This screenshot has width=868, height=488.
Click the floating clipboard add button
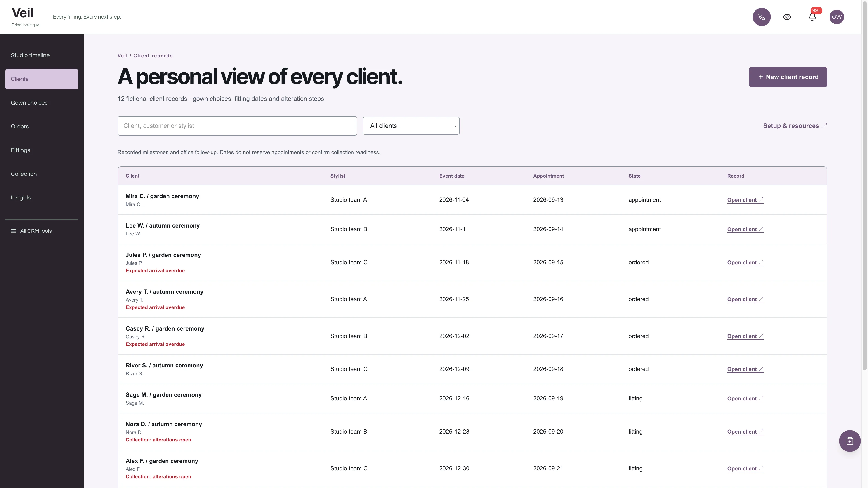[x=849, y=441]
